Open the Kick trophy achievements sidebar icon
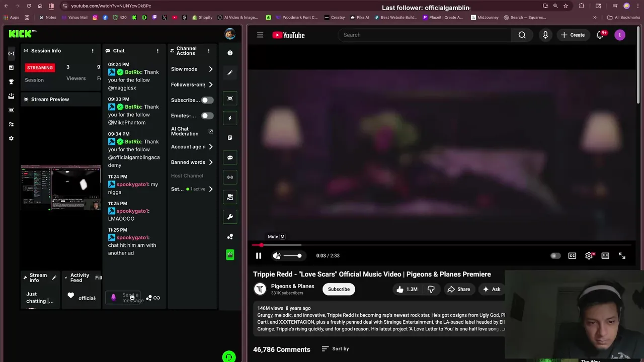Viewport: 644px width, 362px height. [x=11, y=81]
